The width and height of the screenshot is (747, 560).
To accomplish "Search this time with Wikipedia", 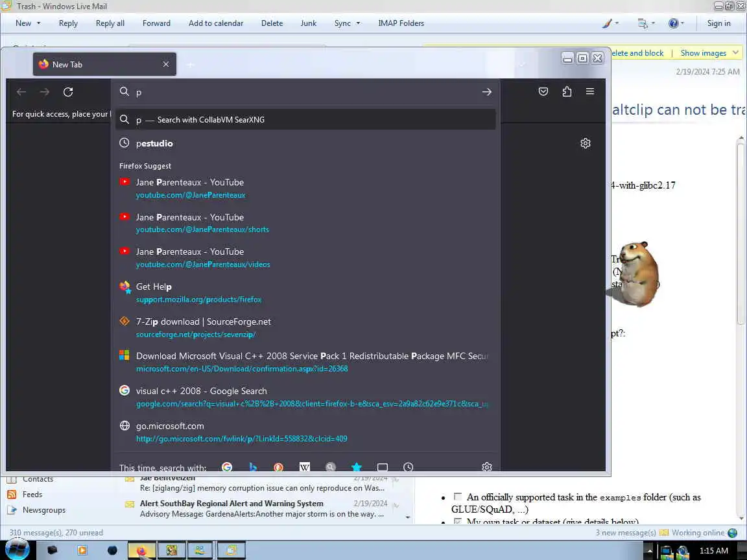I will point(304,467).
